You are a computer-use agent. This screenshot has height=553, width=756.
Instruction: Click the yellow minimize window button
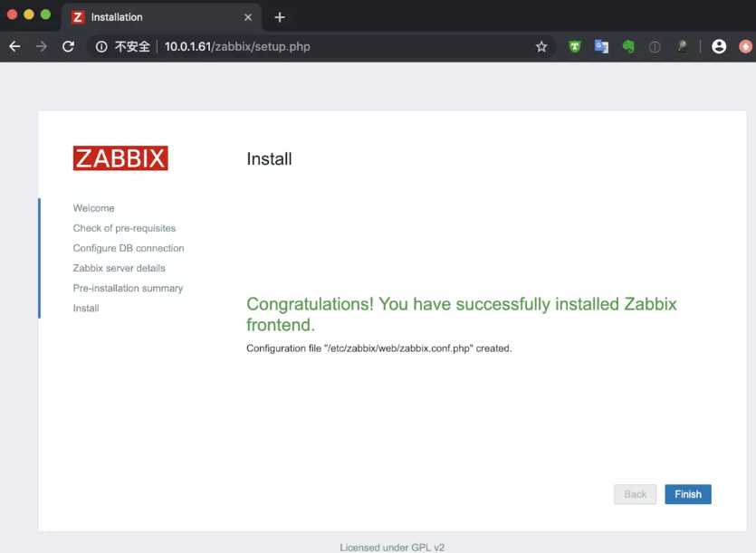click(29, 14)
